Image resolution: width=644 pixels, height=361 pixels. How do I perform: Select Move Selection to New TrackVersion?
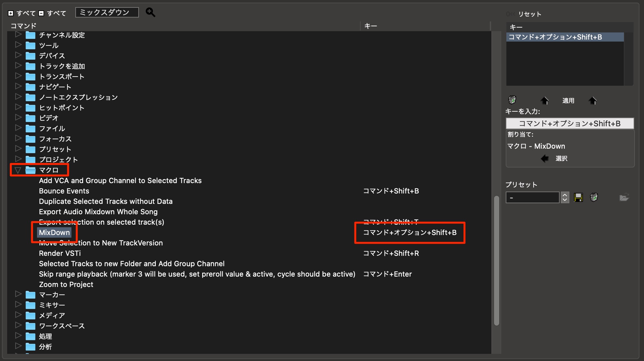click(x=101, y=243)
